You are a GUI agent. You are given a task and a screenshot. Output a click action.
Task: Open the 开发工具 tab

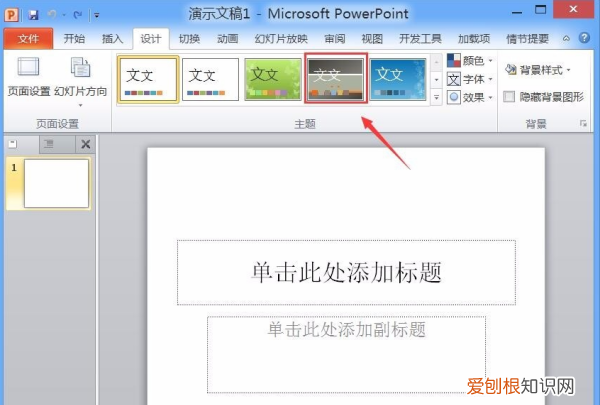point(420,39)
